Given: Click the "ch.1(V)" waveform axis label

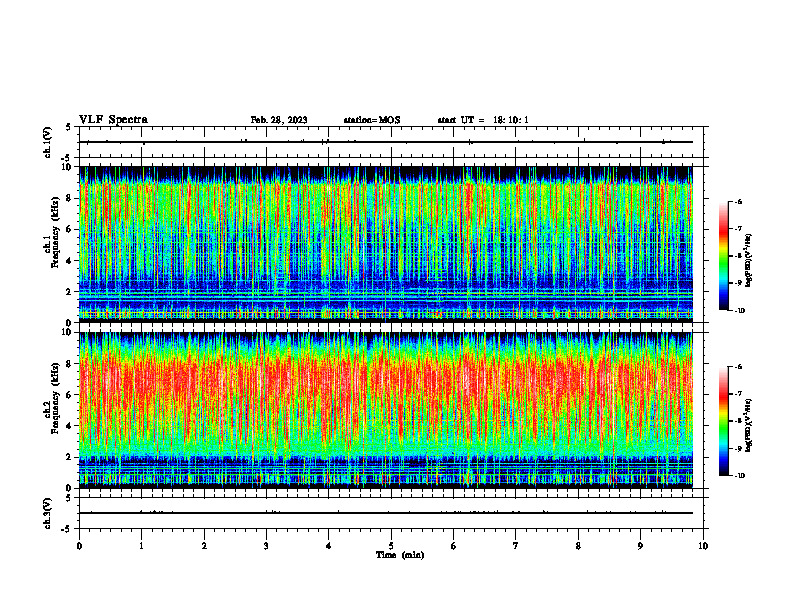Looking at the screenshot, I should (x=47, y=142).
